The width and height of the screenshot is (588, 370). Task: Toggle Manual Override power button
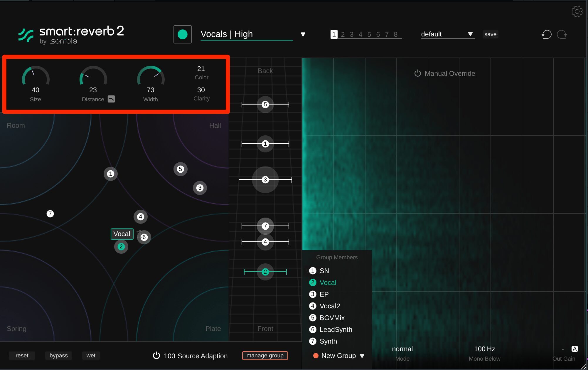417,73
